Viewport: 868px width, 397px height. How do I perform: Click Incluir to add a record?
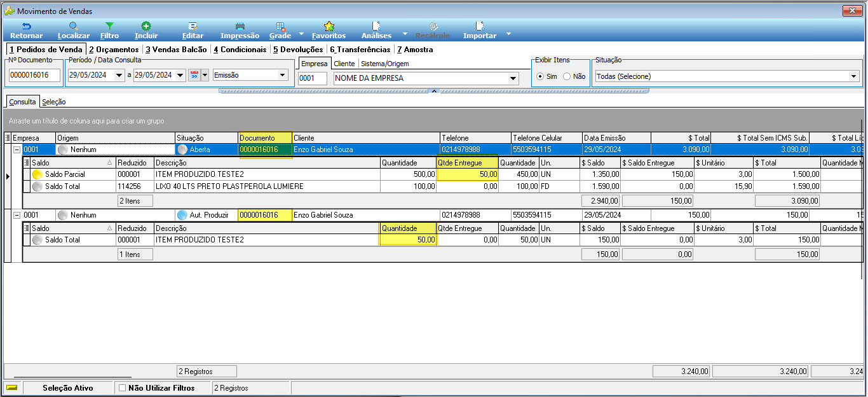[146, 26]
